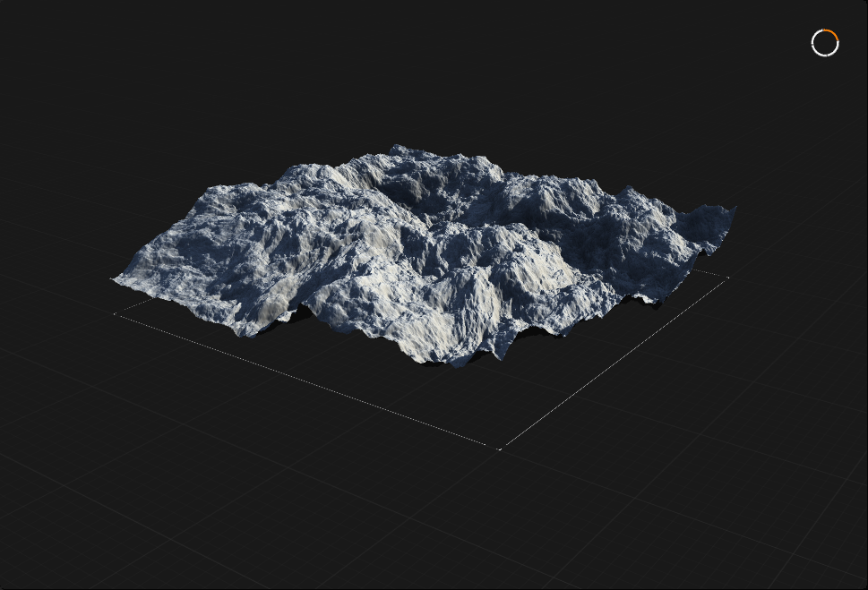868x590 pixels.
Task: Click the circular view compass ring
Action: (x=825, y=43)
